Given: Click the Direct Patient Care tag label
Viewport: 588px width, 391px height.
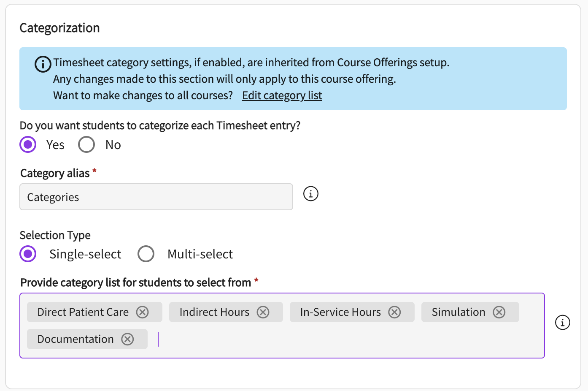Looking at the screenshot, I should (x=83, y=312).
